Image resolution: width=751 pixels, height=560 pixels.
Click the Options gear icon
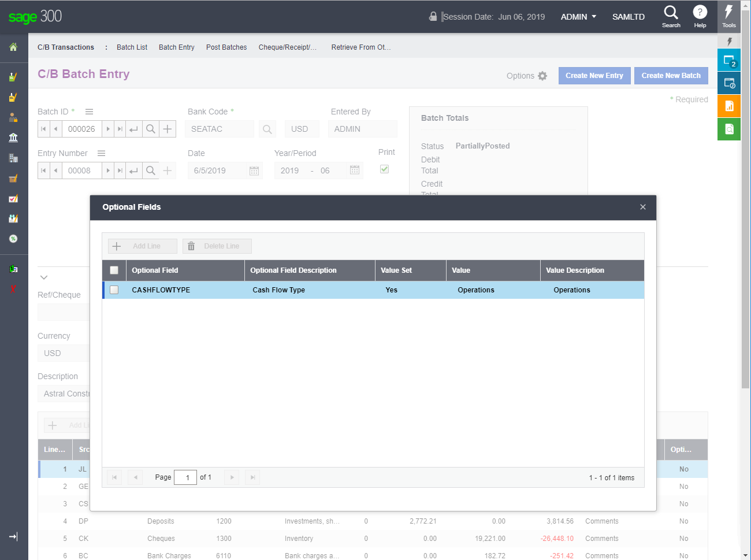tap(542, 76)
